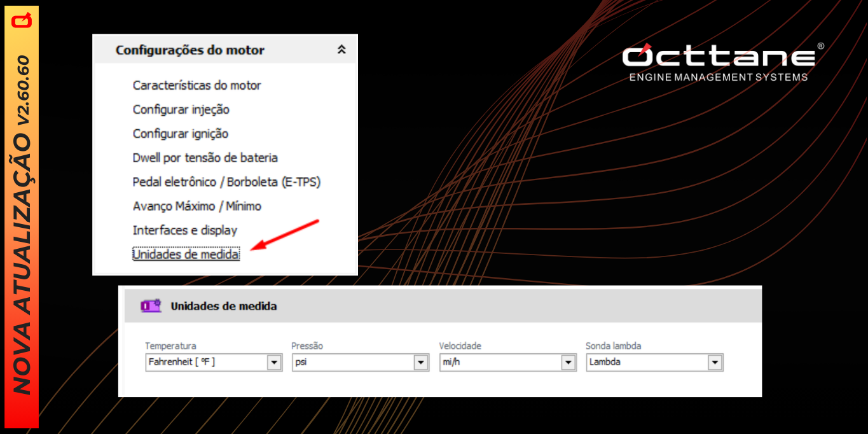Click the Sonda lambda label
Screen dimensions: 868x434
pos(614,346)
